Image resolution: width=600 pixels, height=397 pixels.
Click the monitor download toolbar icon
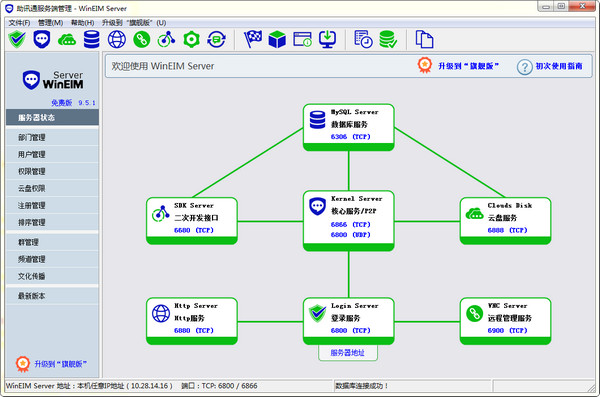[328, 39]
